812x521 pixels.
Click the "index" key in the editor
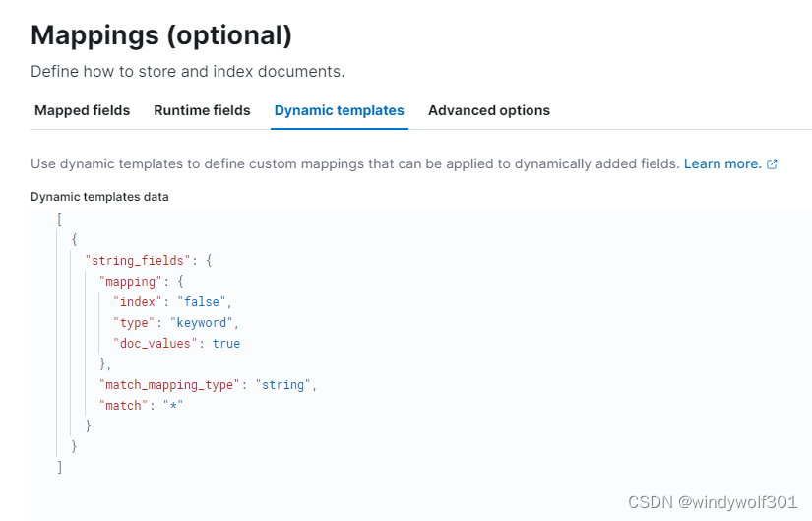138,302
